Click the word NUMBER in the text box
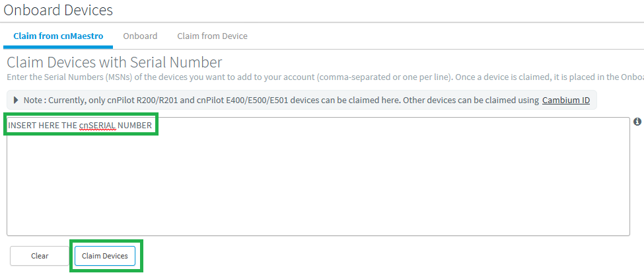This screenshot has width=644, height=279. [135, 125]
